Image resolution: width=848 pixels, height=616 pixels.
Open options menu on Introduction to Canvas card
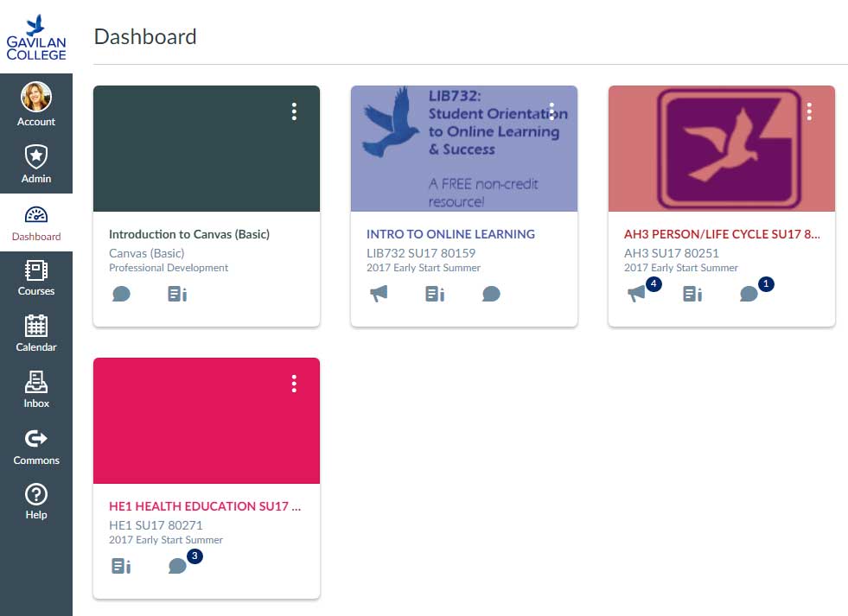tap(294, 111)
